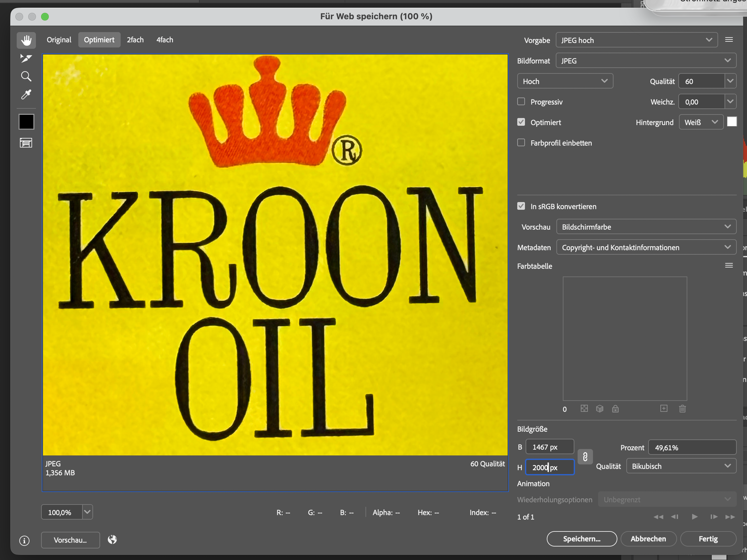Click the web-snap colors icon under Farbtabelle
The width and height of the screenshot is (747, 560).
point(584,409)
